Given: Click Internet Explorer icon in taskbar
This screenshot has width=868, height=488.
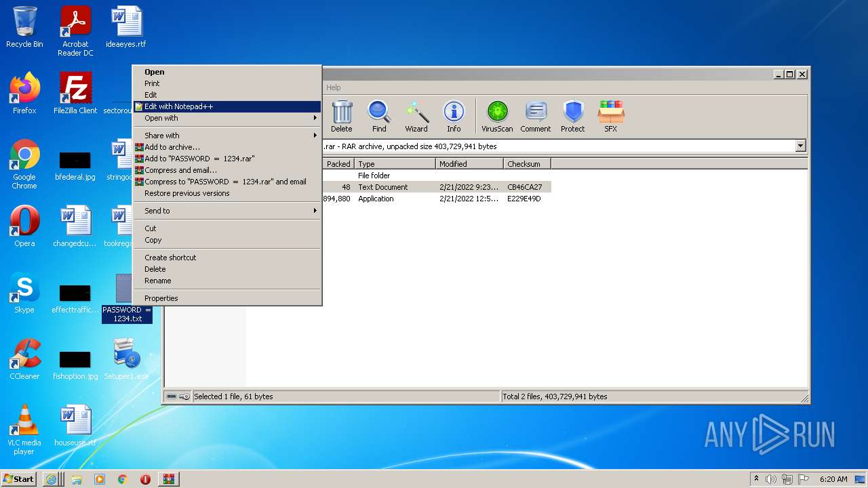Looking at the screenshot, I should 52,479.
